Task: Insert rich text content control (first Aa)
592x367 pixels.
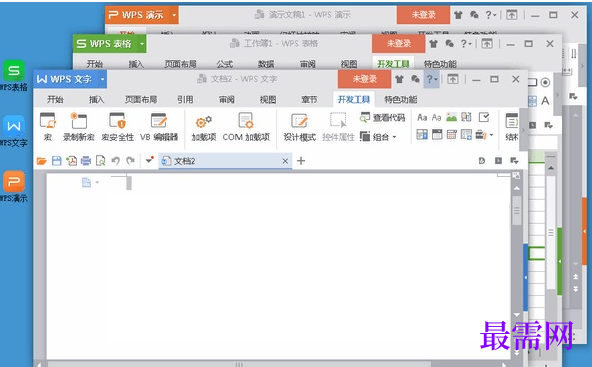Action: point(422,117)
